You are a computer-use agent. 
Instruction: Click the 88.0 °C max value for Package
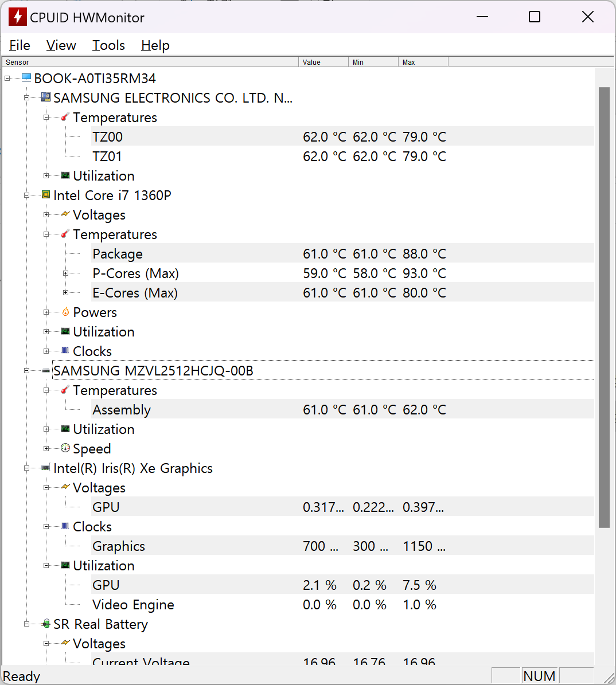pos(424,253)
